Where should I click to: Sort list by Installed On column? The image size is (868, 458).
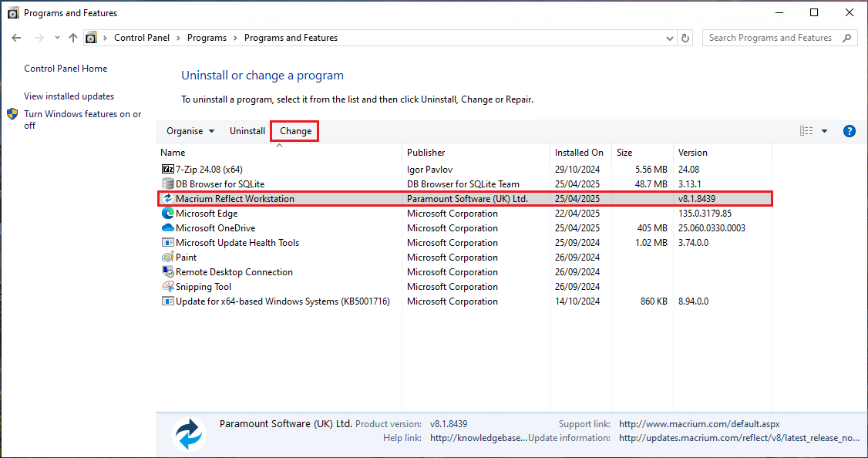pyautogui.click(x=579, y=153)
